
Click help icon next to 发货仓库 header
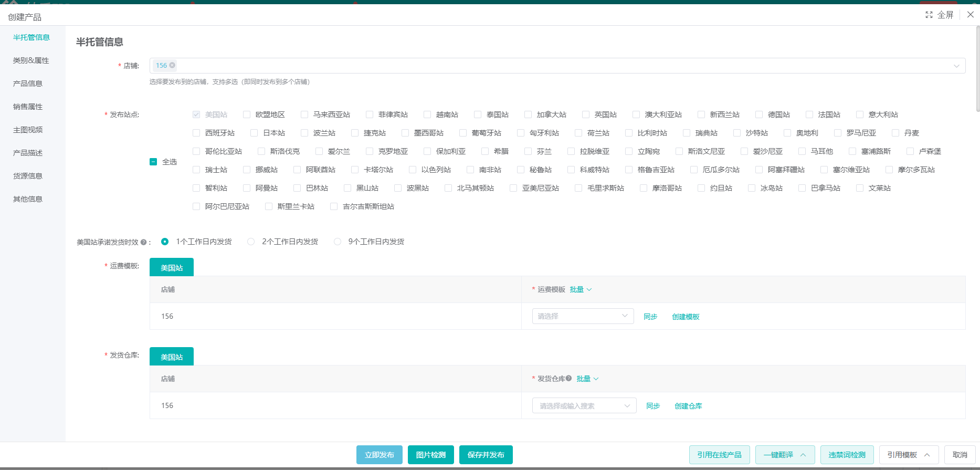coord(569,378)
